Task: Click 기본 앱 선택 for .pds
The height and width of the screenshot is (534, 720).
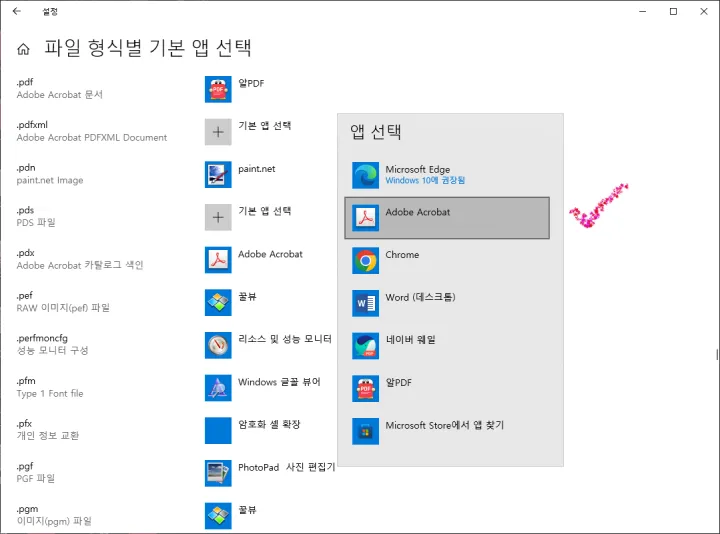Action: point(264,211)
